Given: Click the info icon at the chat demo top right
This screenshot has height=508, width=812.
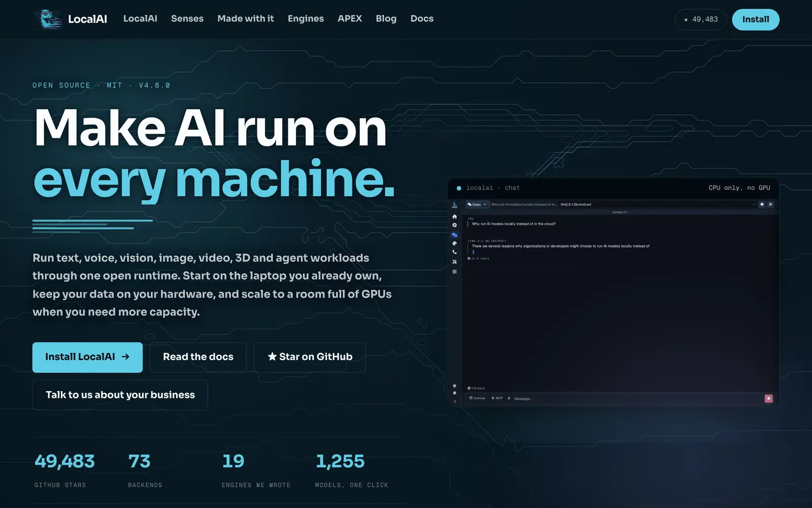Looking at the screenshot, I should 762,204.
